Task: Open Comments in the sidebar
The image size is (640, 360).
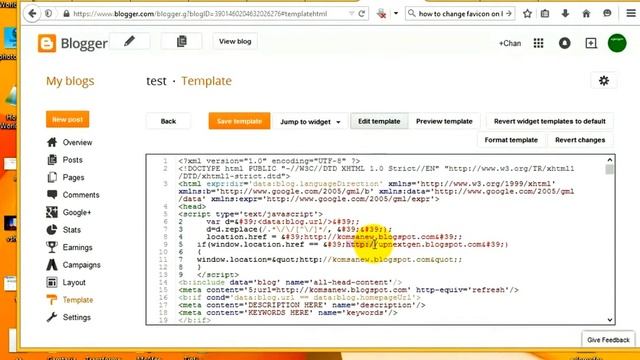Action: pos(81,195)
